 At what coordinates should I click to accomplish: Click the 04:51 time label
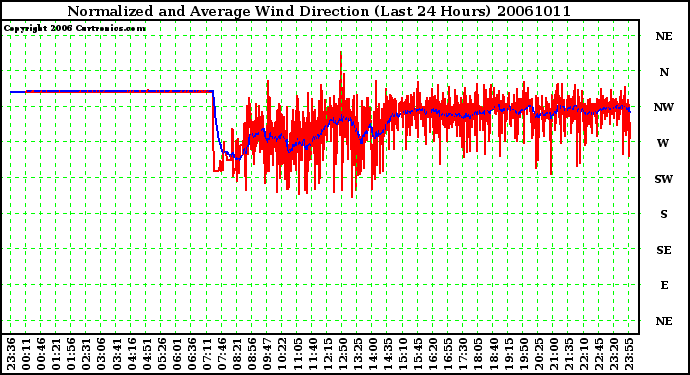(x=147, y=354)
